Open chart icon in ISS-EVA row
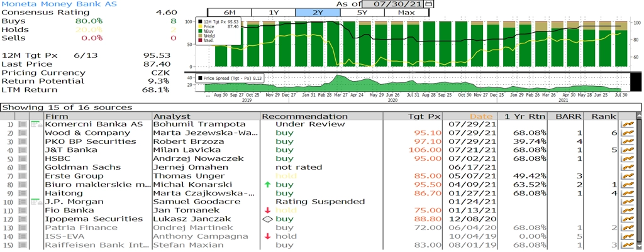 tap(628, 236)
